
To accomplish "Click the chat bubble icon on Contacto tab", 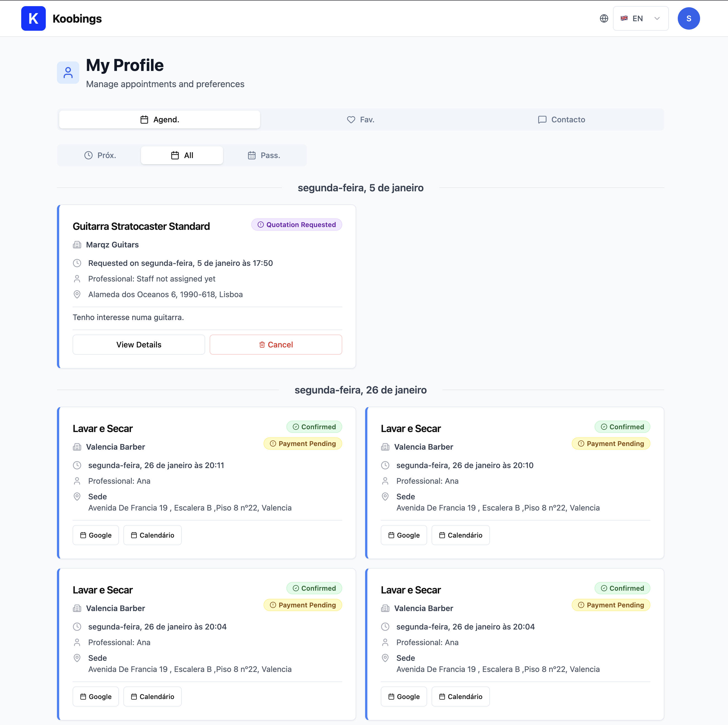I will point(542,120).
